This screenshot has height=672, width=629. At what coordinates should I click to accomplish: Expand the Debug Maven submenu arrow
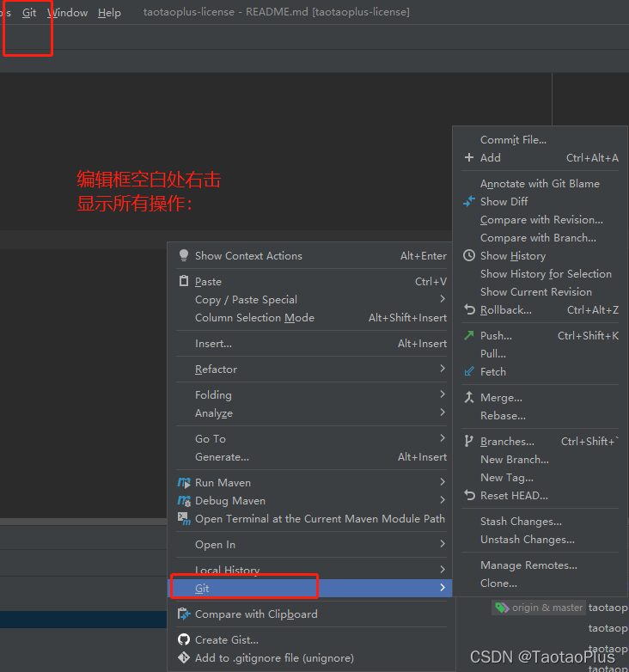(x=443, y=500)
